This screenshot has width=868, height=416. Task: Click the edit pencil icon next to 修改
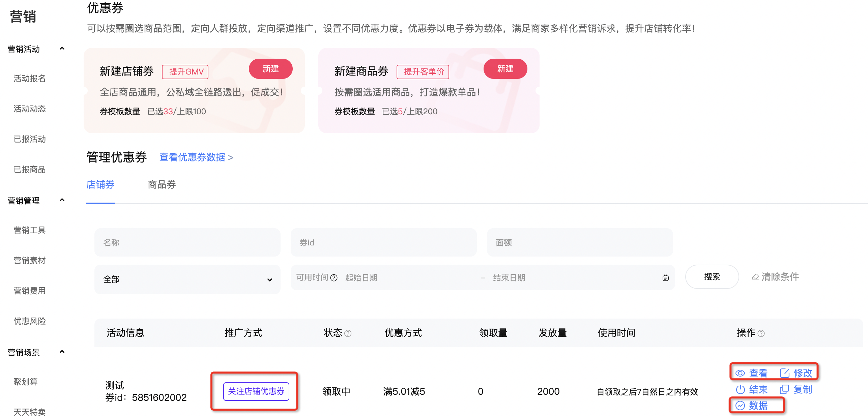pos(784,373)
